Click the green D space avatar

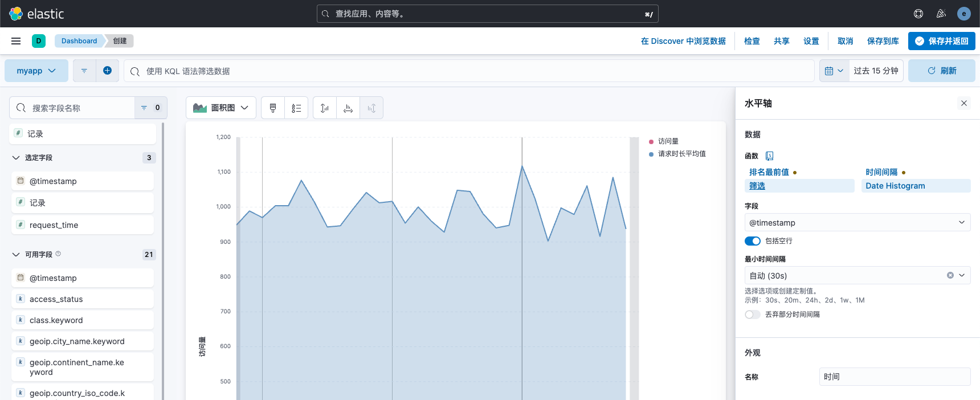click(39, 41)
